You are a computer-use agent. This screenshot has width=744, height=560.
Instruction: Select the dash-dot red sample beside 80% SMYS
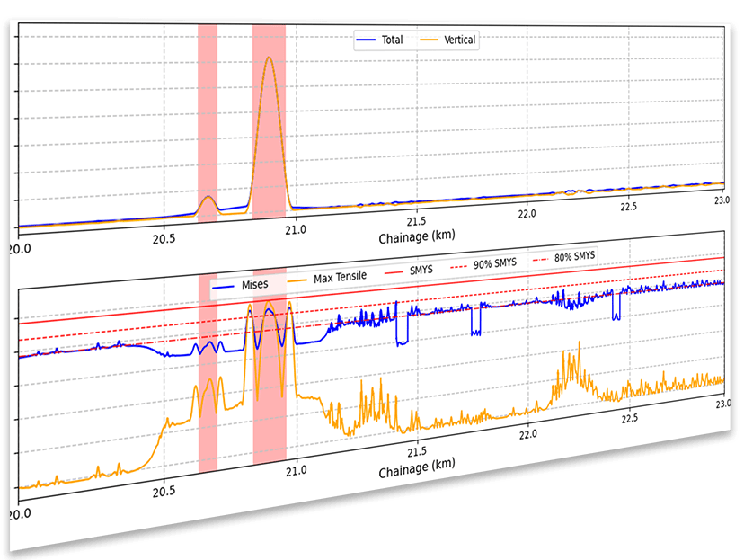pyautogui.click(x=540, y=260)
